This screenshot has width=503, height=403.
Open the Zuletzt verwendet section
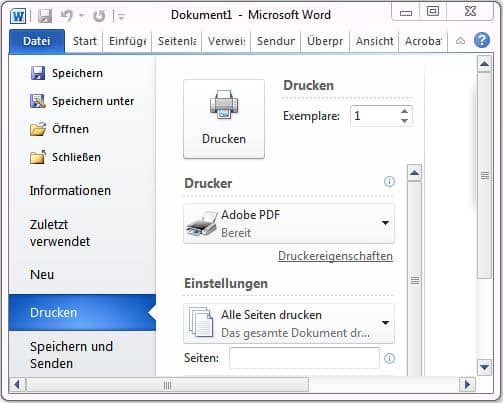(x=60, y=233)
